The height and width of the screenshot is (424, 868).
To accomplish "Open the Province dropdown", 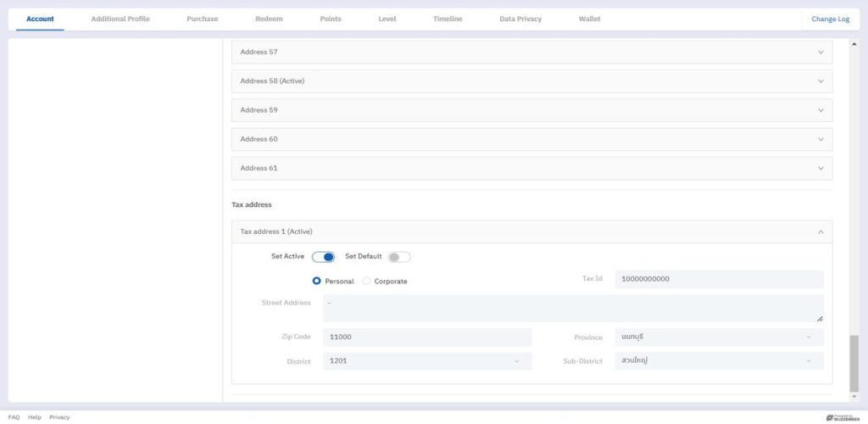I will point(718,338).
